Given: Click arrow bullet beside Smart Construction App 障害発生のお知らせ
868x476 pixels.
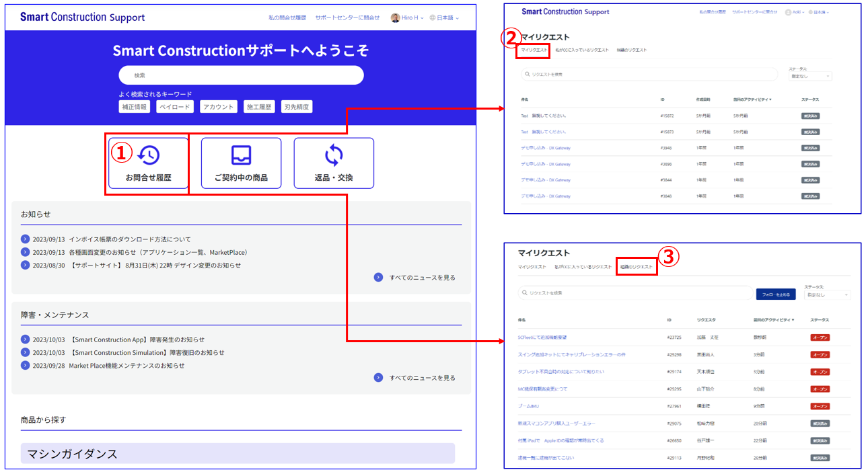Looking at the screenshot, I should point(26,340).
